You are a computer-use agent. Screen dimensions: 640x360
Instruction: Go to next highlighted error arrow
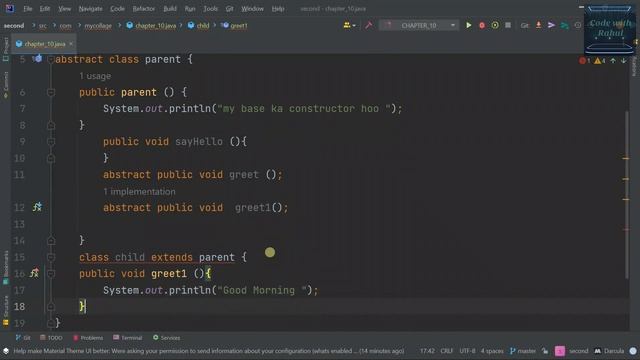click(623, 61)
